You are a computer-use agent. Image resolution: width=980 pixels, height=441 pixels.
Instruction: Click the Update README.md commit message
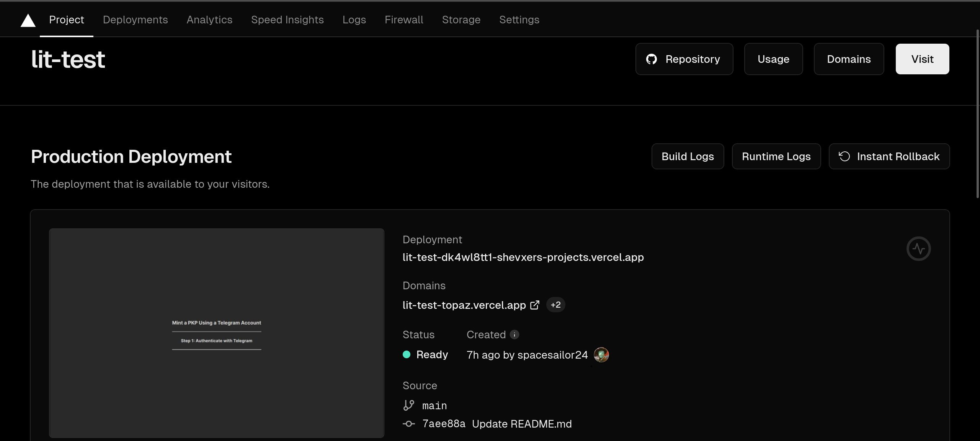click(x=522, y=424)
